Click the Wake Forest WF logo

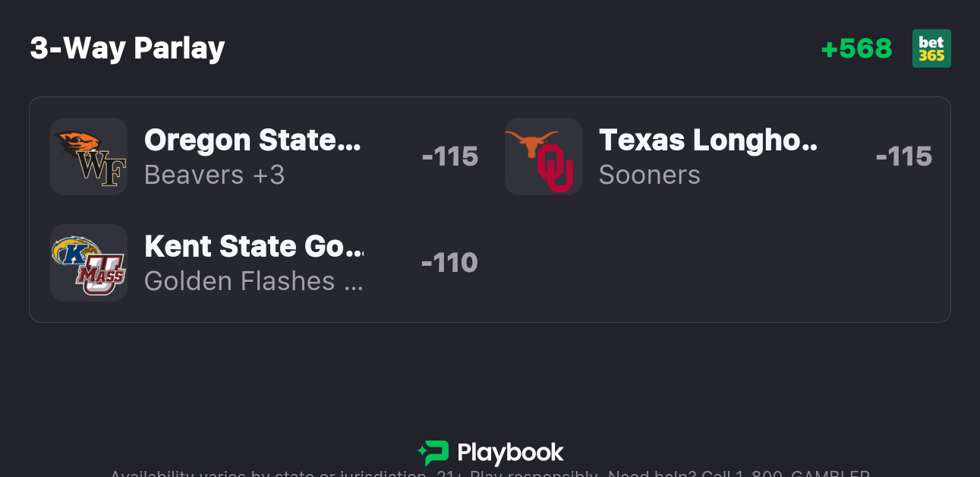coord(102,169)
